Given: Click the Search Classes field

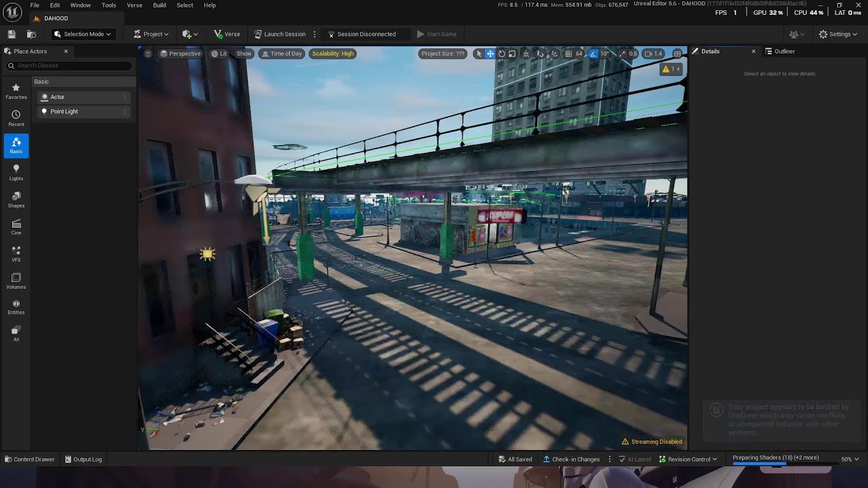Looking at the screenshot, I should tap(68, 66).
